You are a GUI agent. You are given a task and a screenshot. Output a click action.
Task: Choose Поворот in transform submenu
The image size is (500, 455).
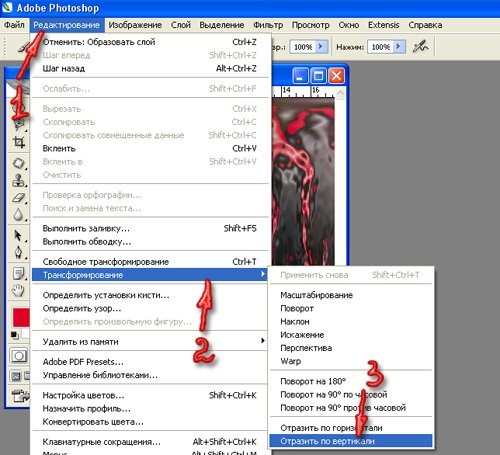tap(351, 308)
